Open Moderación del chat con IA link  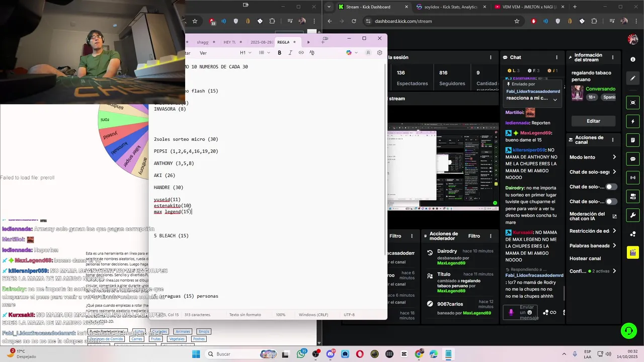(593, 216)
